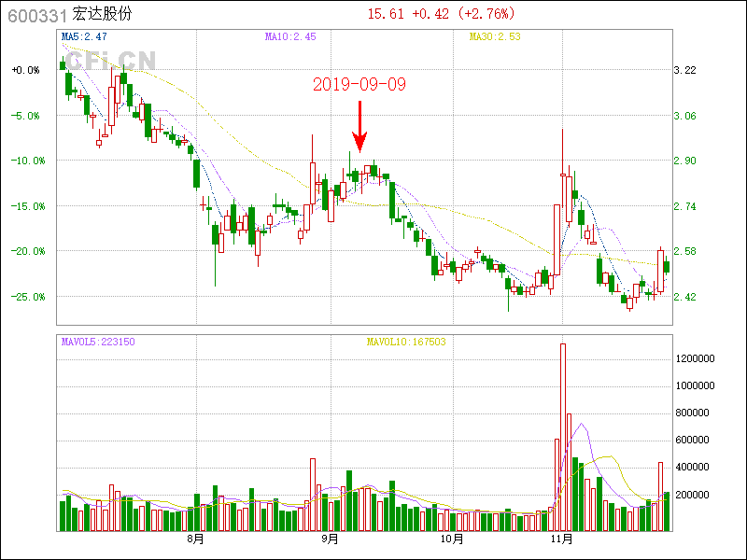Click the current price 15.61 at top

point(386,14)
